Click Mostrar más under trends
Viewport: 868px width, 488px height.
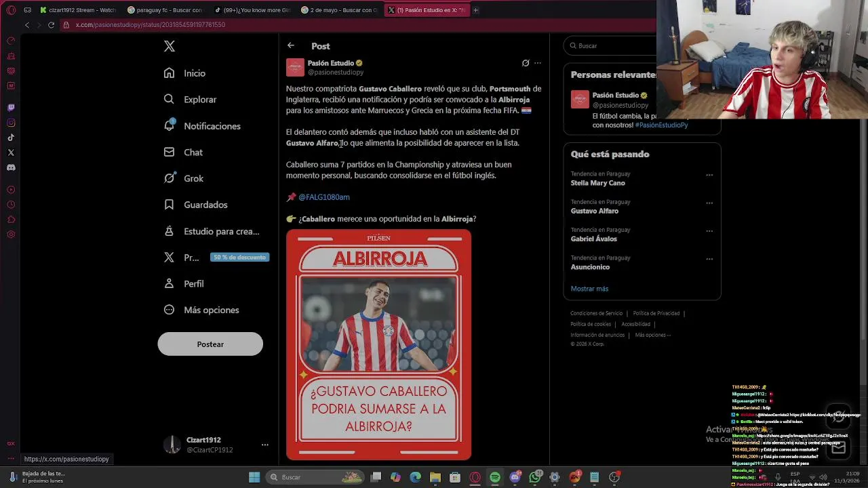point(589,289)
